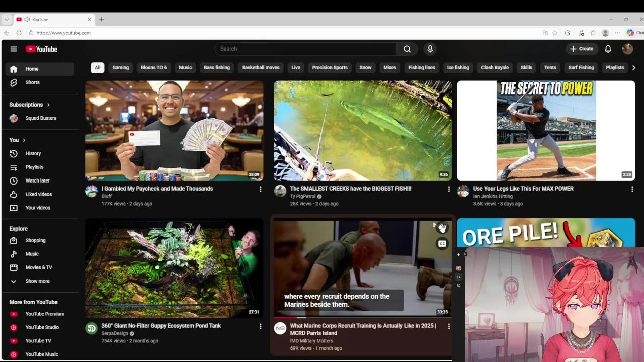The width and height of the screenshot is (644, 362).
Task: Add this page to favorites star
Action: [555, 33]
